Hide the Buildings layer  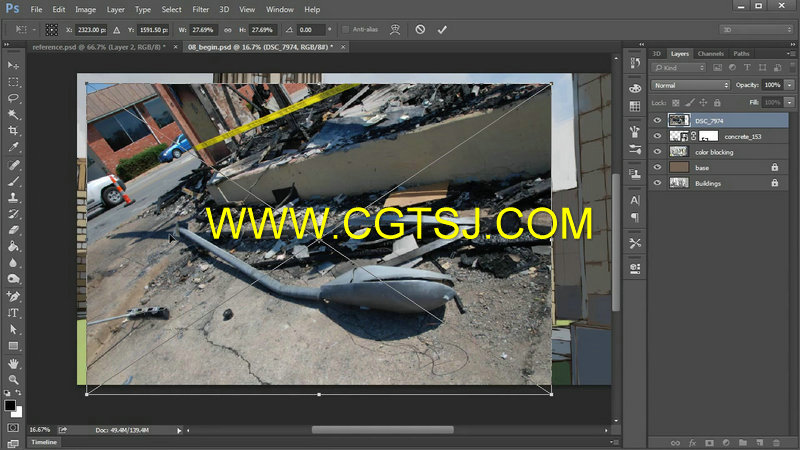click(x=657, y=183)
